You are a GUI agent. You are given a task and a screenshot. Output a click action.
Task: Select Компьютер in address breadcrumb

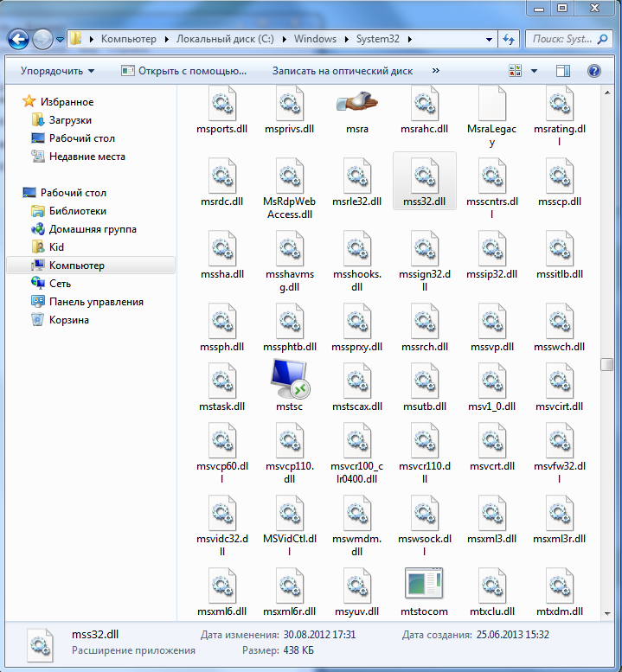[129, 39]
